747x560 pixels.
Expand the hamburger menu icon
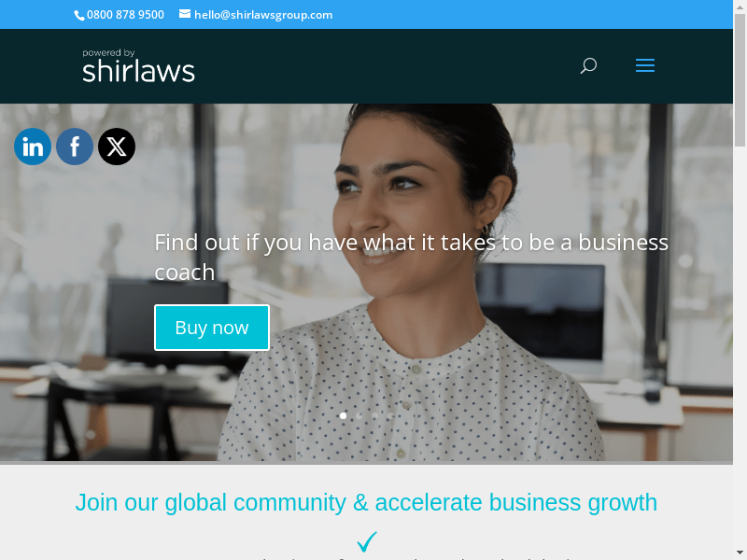pos(645,65)
